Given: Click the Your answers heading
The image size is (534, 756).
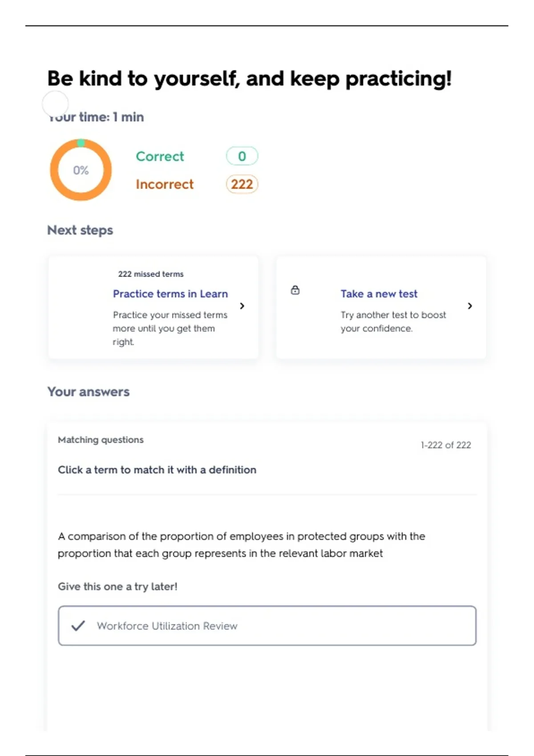Looking at the screenshot, I should click(x=88, y=392).
